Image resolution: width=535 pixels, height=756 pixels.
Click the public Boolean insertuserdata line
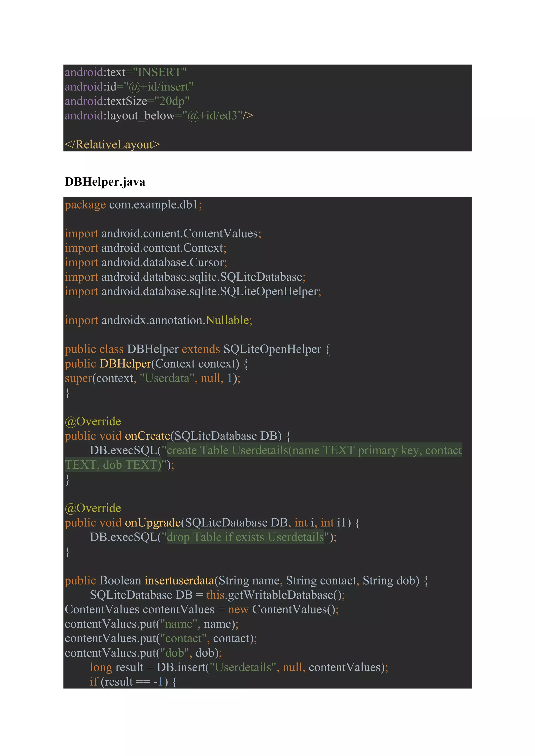(x=246, y=581)
